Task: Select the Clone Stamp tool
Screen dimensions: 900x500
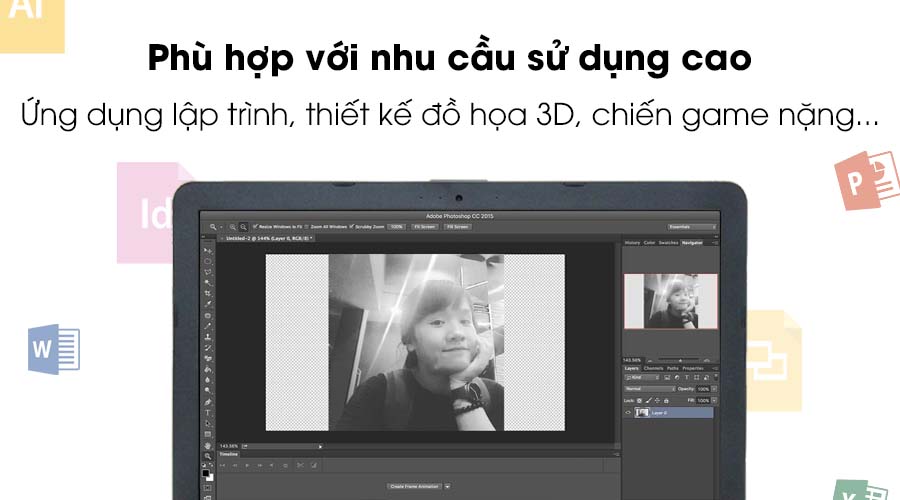Action: coord(207,337)
